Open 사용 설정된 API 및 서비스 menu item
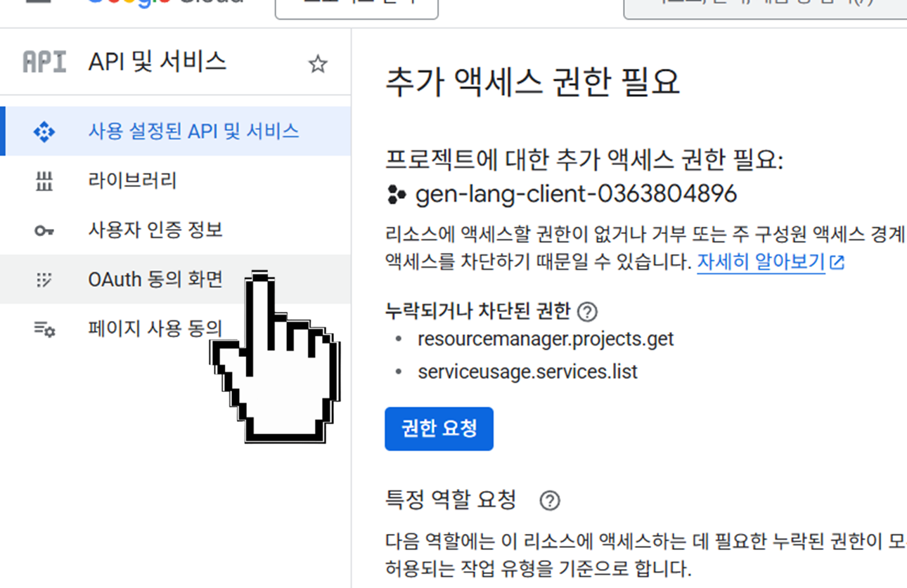This screenshot has width=907, height=588. pos(176,131)
